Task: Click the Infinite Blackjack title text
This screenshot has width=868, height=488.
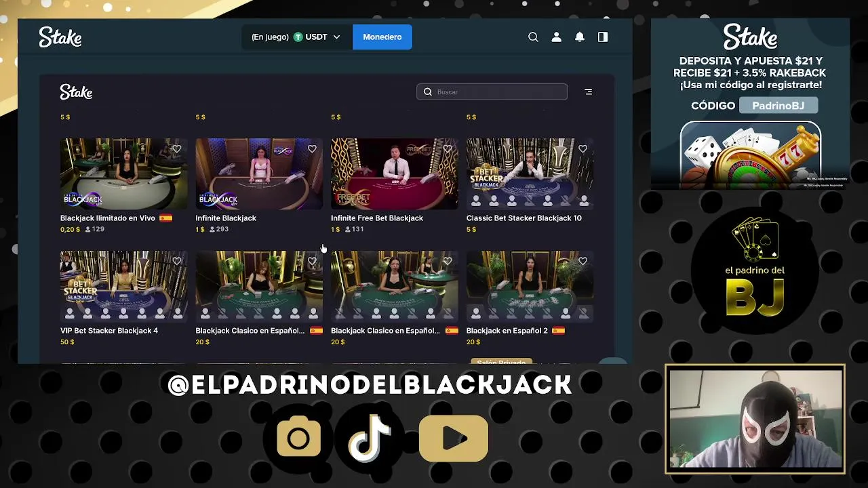Action: [226, 218]
